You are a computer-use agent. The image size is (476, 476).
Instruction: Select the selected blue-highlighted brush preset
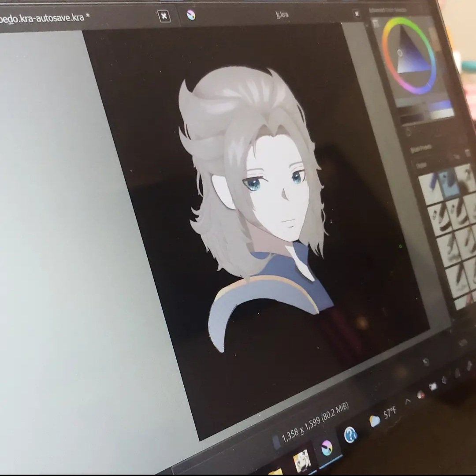pos(450,184)
